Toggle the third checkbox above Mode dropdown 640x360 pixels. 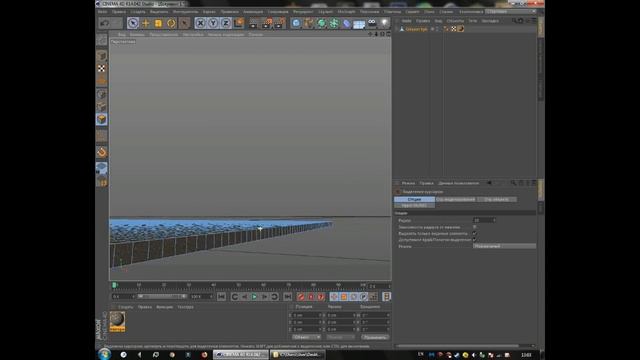pos(474,240)
